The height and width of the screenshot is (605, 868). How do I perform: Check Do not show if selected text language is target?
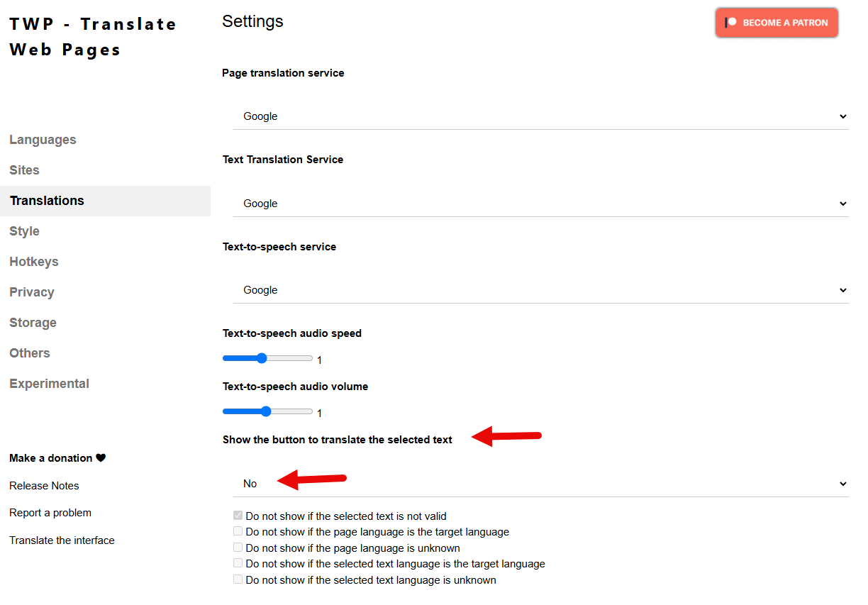238,563
